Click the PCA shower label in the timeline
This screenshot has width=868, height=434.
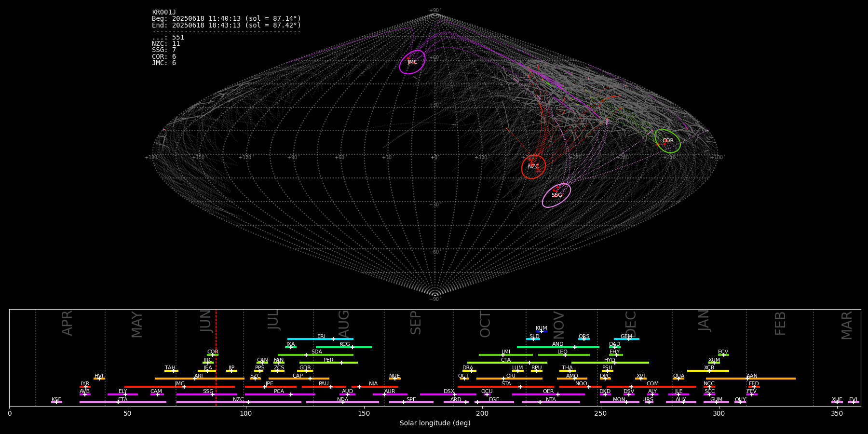tap(279, 392)
